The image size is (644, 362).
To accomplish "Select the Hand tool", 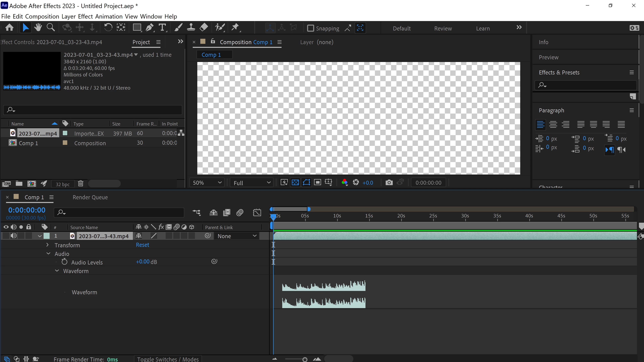I will tap(38, 27).
